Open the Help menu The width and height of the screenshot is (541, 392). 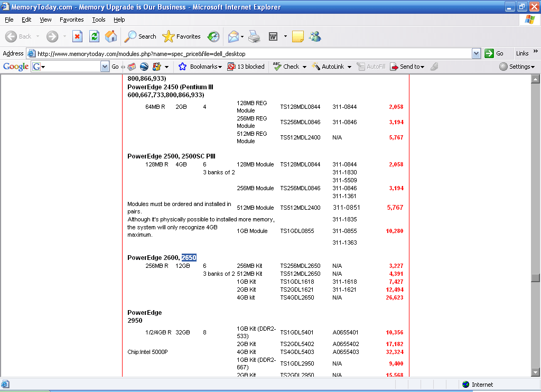[x=119, y=20]
